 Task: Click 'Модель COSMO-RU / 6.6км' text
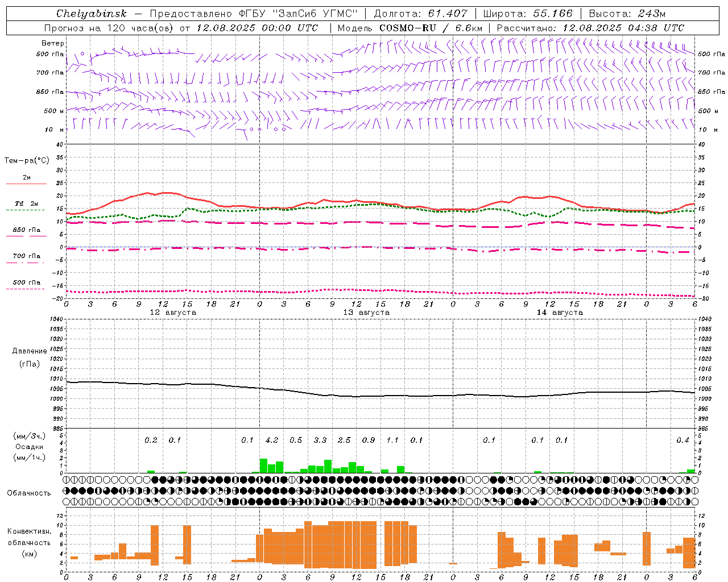tap(410, 28)
